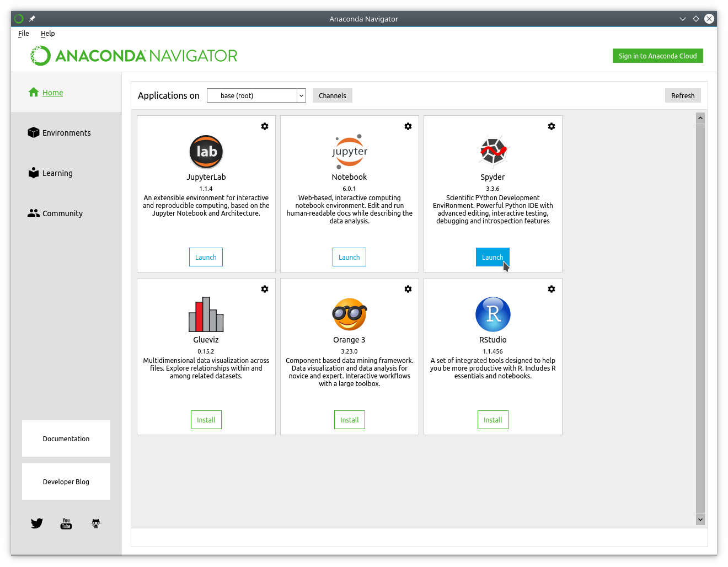Open the Channels selector
Screen dimensions: 728x567
[x=332, y=95]
